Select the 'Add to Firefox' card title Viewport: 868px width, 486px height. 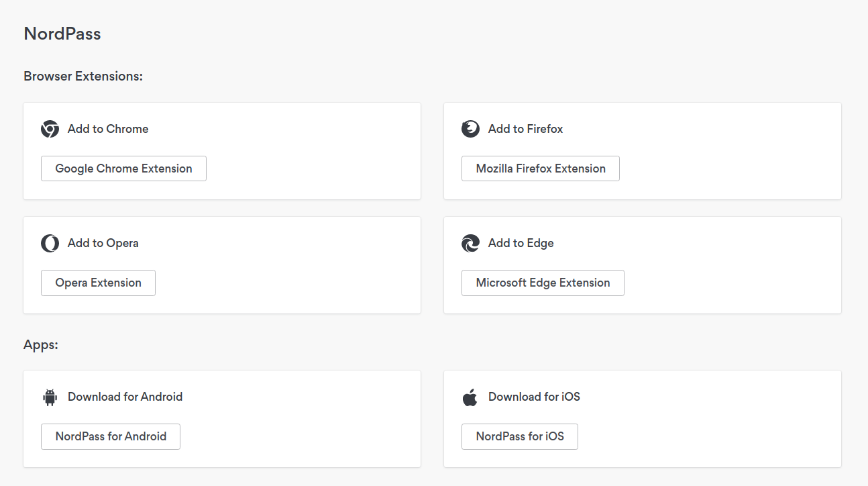(525, 129)
